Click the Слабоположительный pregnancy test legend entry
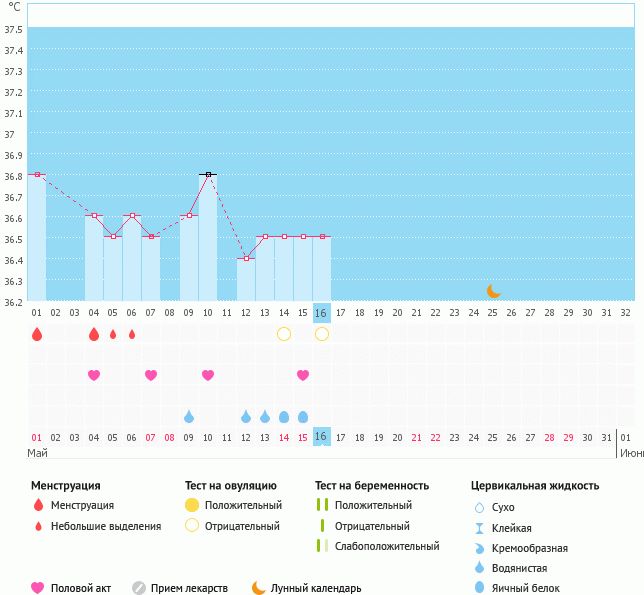The image size is (644, 595). (x=389, y=546)
